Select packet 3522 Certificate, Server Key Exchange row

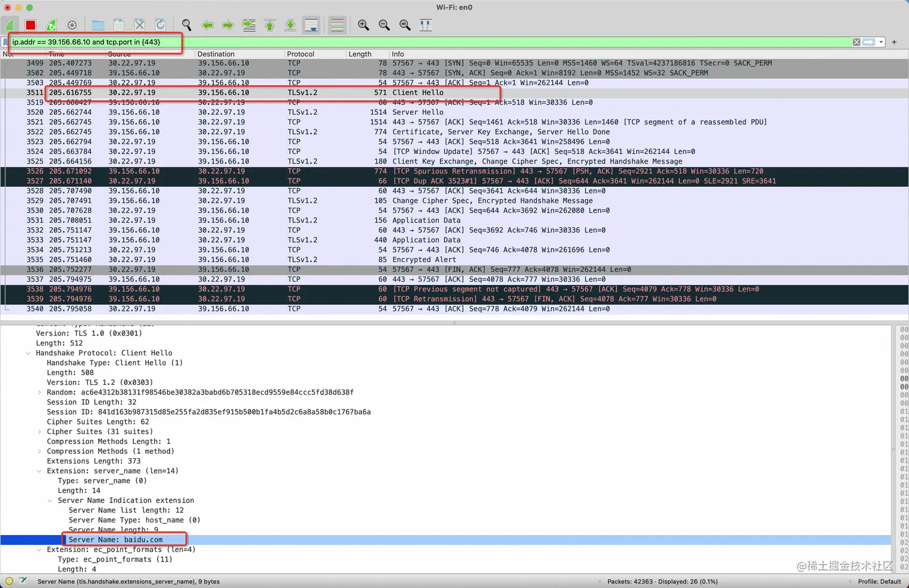point(454,132)
